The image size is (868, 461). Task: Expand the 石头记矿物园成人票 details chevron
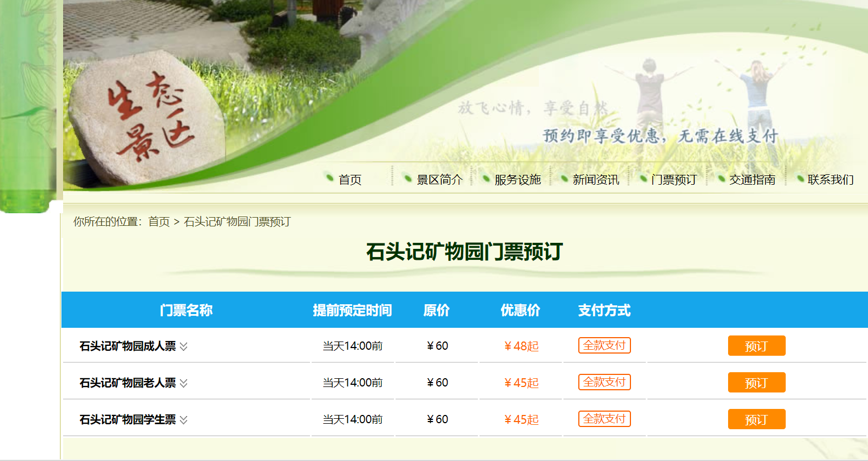click(184, 346)
